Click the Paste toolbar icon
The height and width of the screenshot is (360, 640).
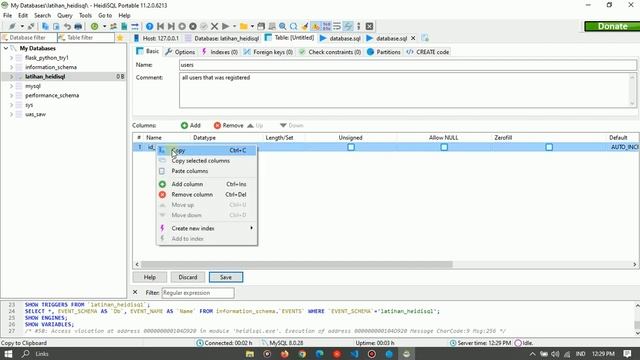coord(56,26)
